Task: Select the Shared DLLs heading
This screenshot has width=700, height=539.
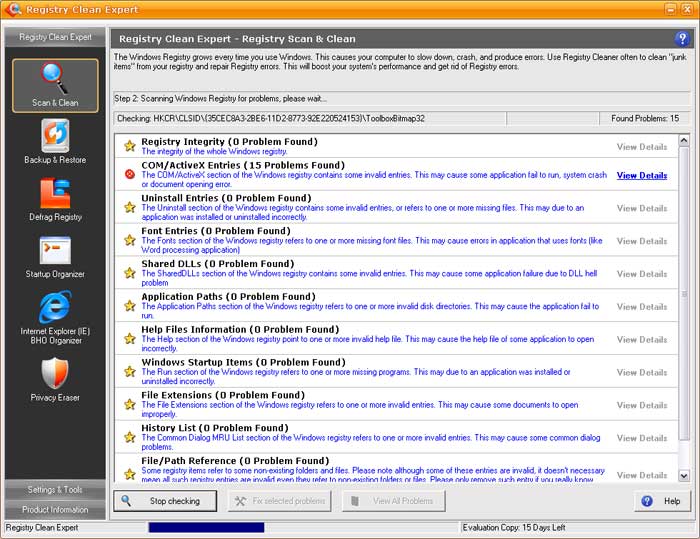Action: point(217,263)
